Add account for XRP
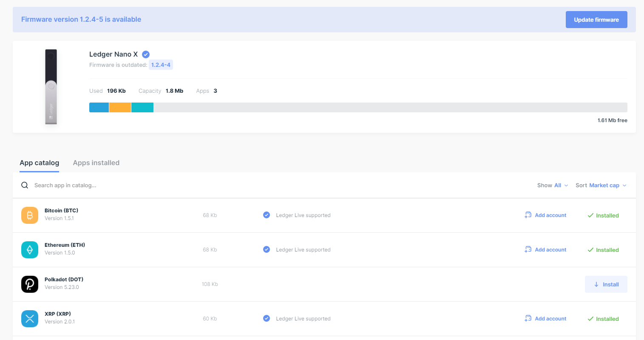 (545, 319)
